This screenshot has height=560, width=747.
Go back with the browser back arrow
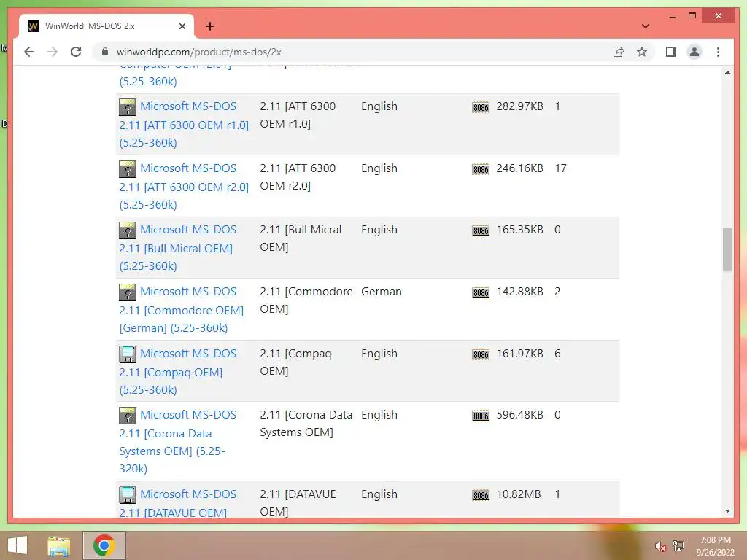[x=29, y=52]
